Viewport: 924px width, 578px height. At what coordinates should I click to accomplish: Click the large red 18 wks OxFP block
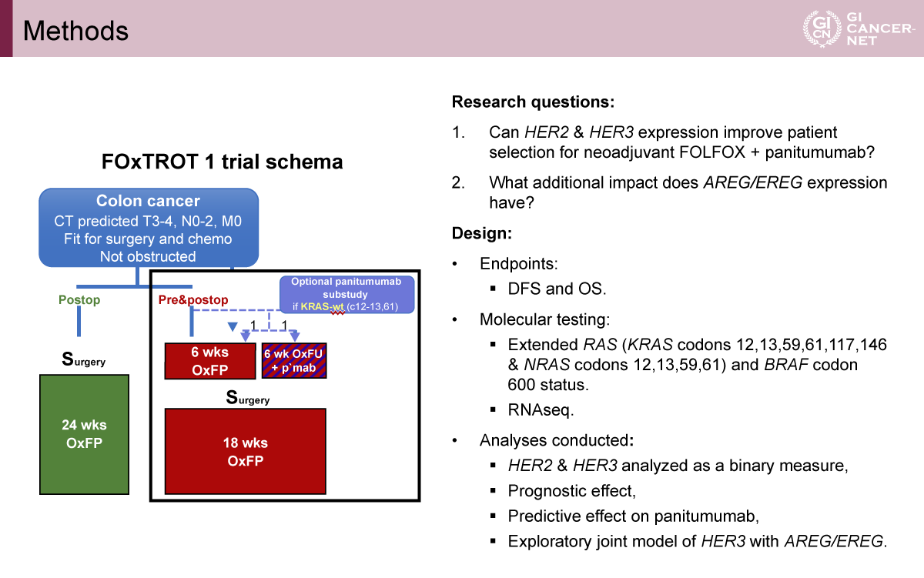(x=245, y=452)
